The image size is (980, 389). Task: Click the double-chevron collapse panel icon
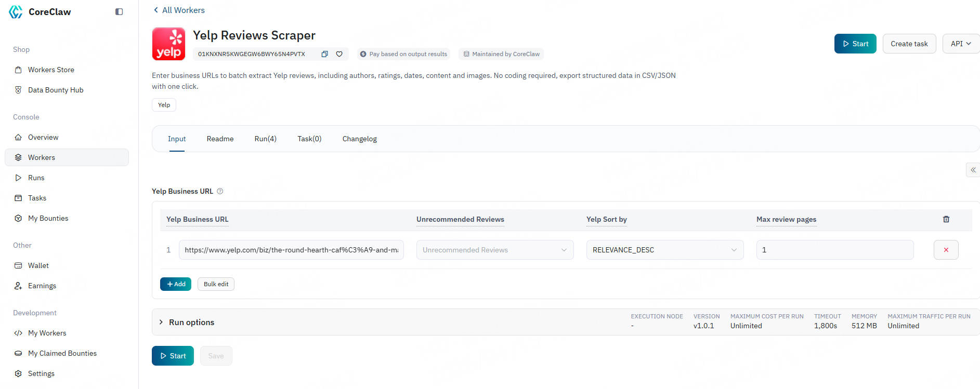(973, 170)
